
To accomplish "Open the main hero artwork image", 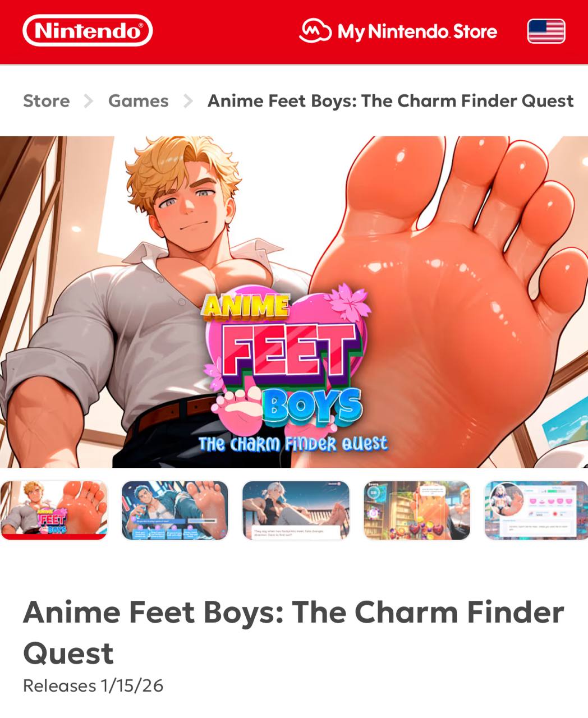I will [294, 302].
